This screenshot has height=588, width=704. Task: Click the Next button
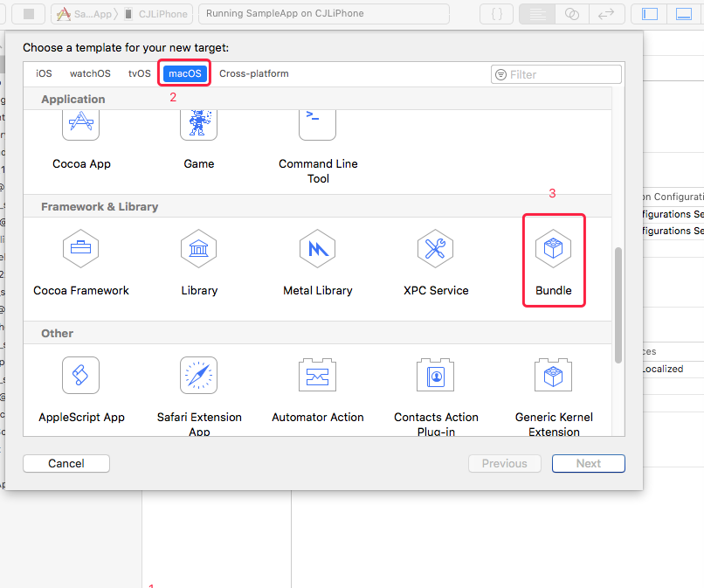pyautogui.click(x=589, y=464)
